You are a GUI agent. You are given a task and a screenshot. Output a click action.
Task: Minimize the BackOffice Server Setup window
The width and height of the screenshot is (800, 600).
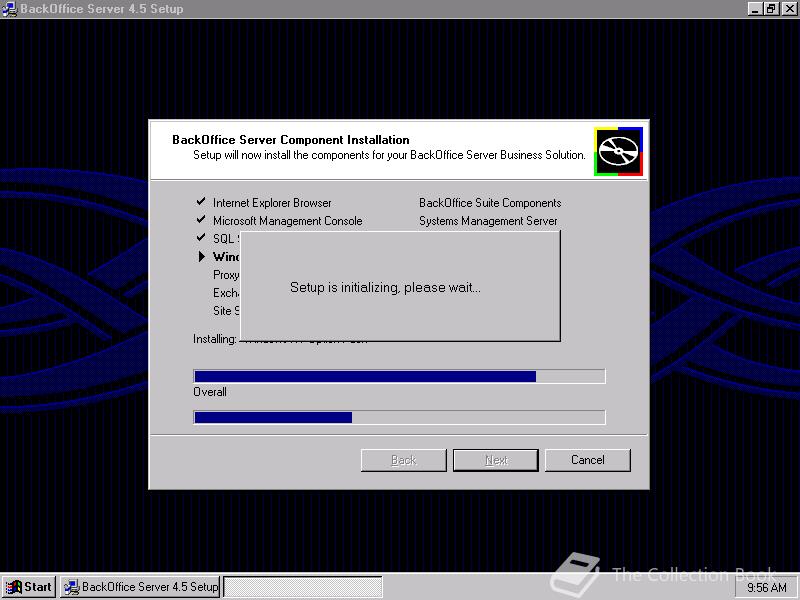tap(756, 9)
